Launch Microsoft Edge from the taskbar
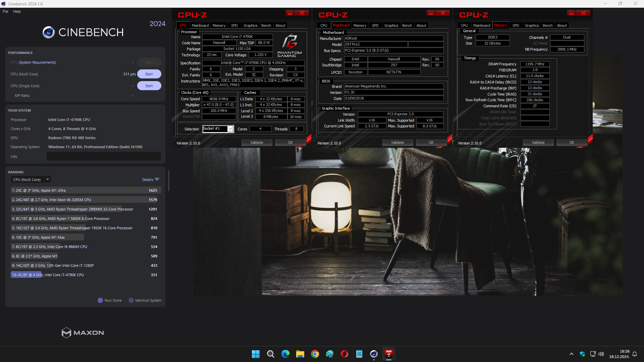 (x=285, y=354)
